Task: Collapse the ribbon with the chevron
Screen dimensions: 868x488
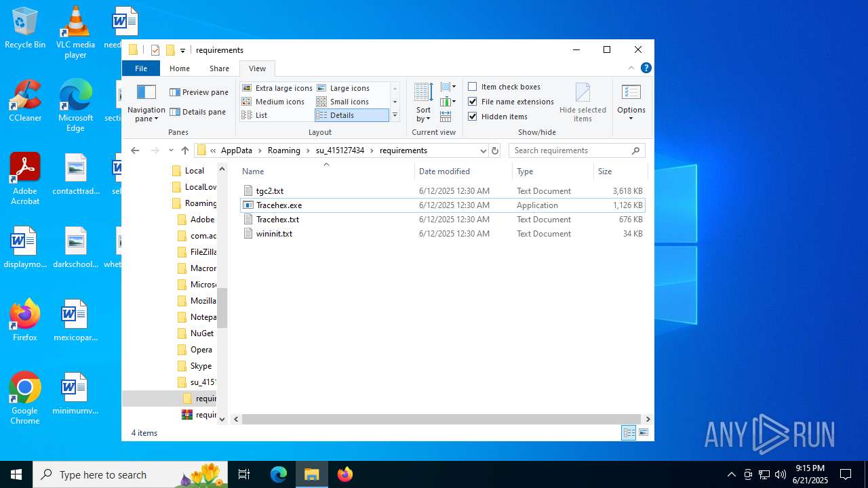Action: pyautogui.click(x=631, y=68)
